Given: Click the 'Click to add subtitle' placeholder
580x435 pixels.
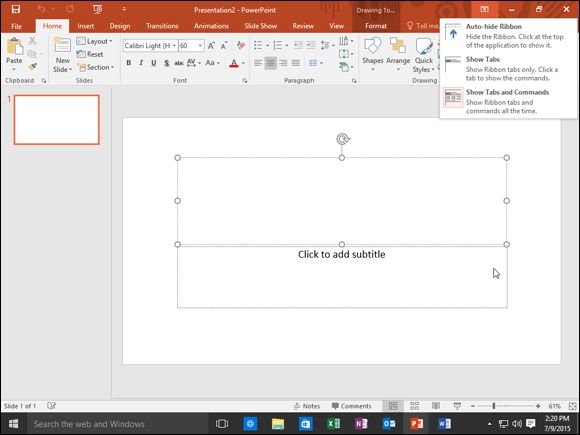Looking at the screenshot, I should [x=342, y=254].
